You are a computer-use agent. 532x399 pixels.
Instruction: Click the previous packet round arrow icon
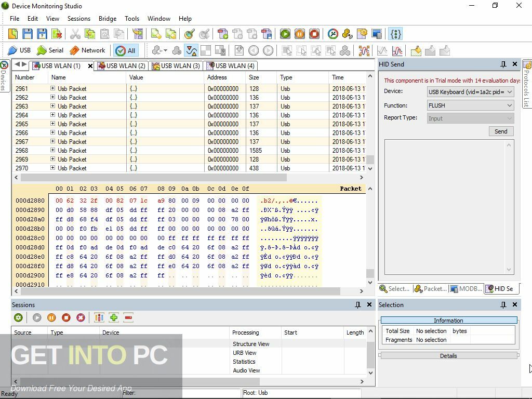click(254, 51)
